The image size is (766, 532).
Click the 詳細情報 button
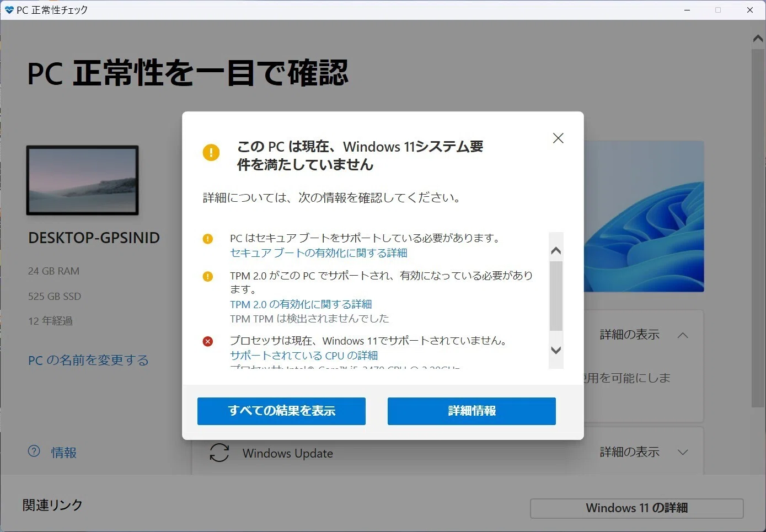(472, 411)
